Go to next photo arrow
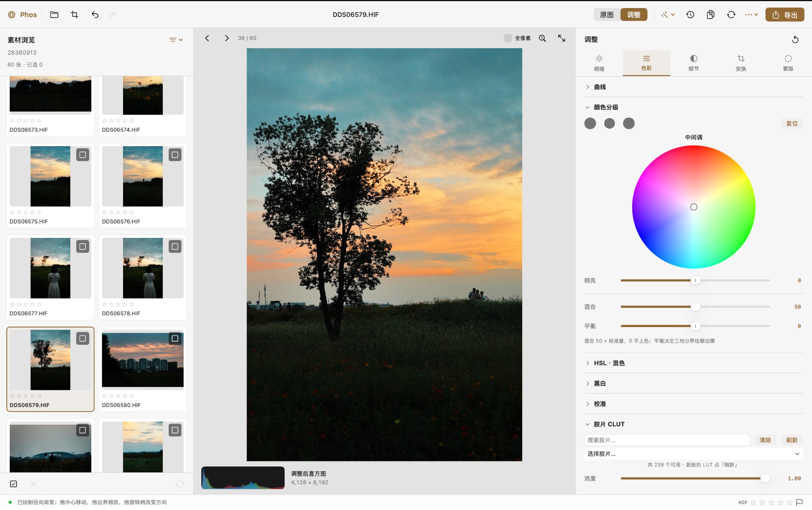 (x=227, y=38)
